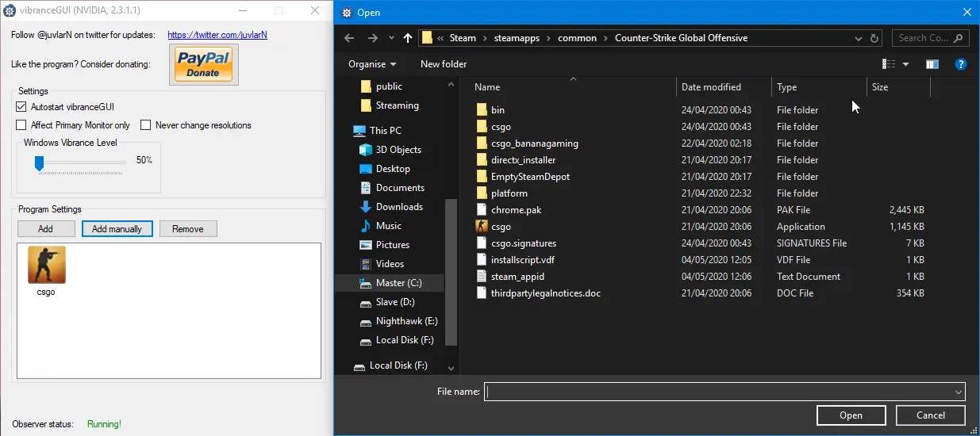Enable Never change resolutions
Screen dimensions: 980x436
146,125
